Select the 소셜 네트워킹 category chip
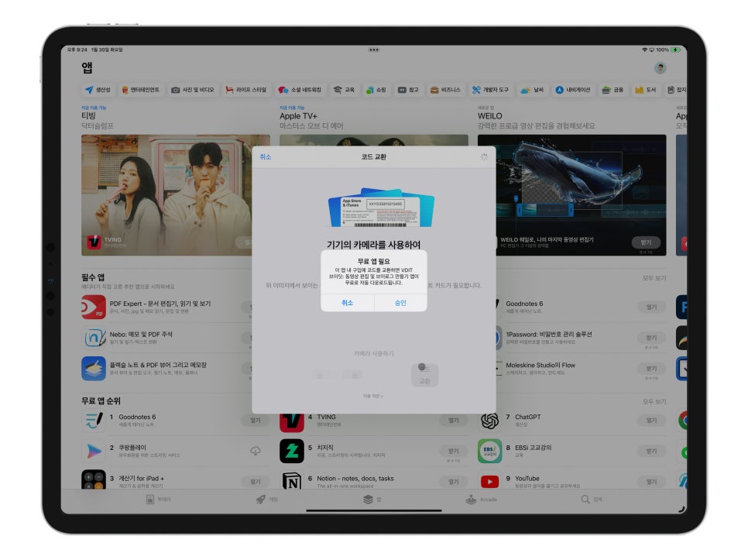Screen dimensions: 748x560 (300, 90)
